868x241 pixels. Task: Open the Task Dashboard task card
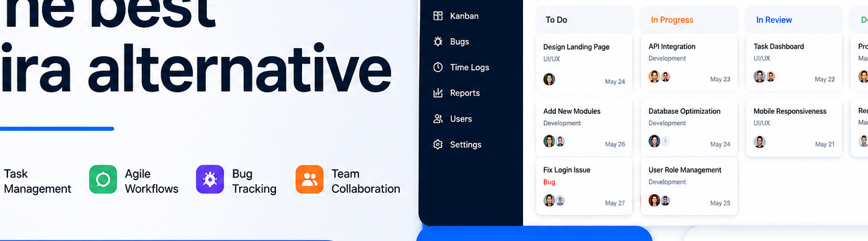pos(794,62)
